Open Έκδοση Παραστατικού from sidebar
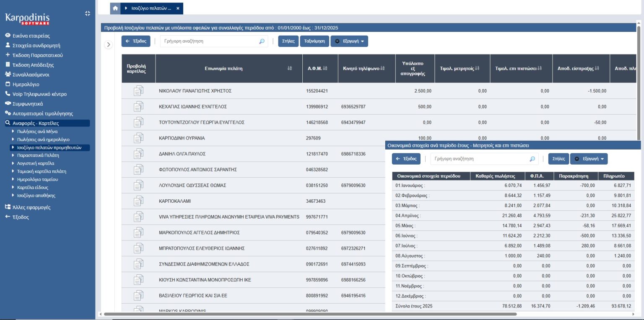This screenshot has height=320, width=644. [x=38, y=55]
